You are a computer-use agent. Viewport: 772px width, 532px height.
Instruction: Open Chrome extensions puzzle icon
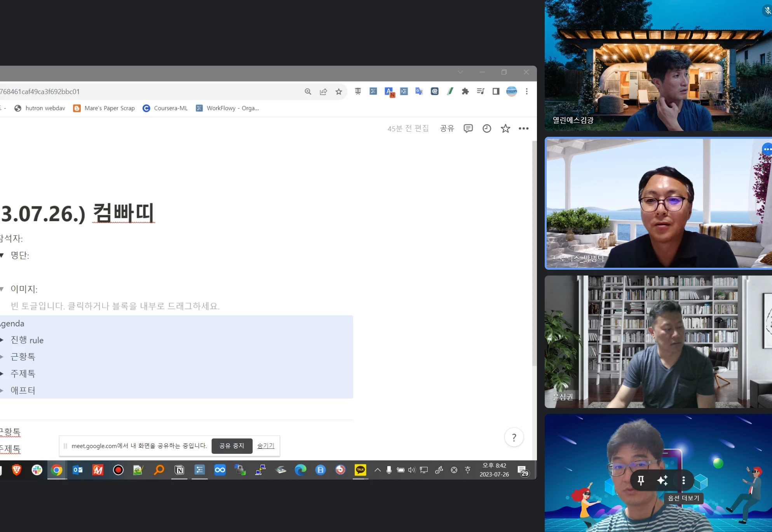coord(465,91)
